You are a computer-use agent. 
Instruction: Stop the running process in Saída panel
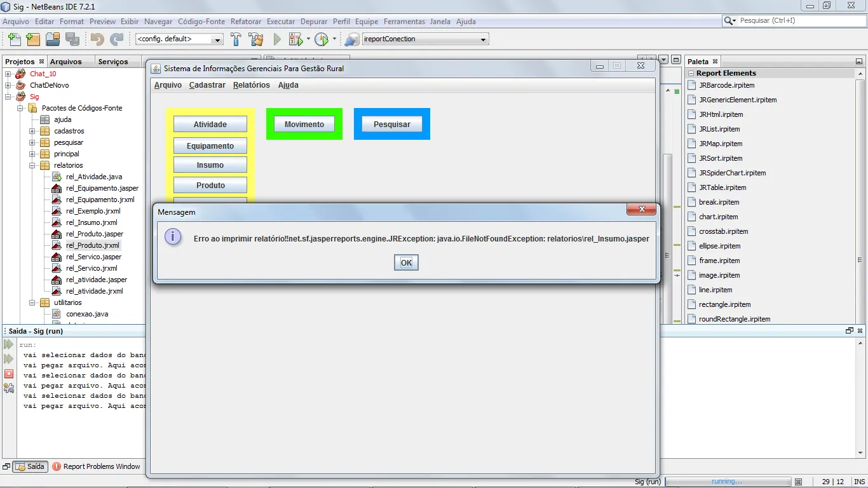[x=9, y=374]
